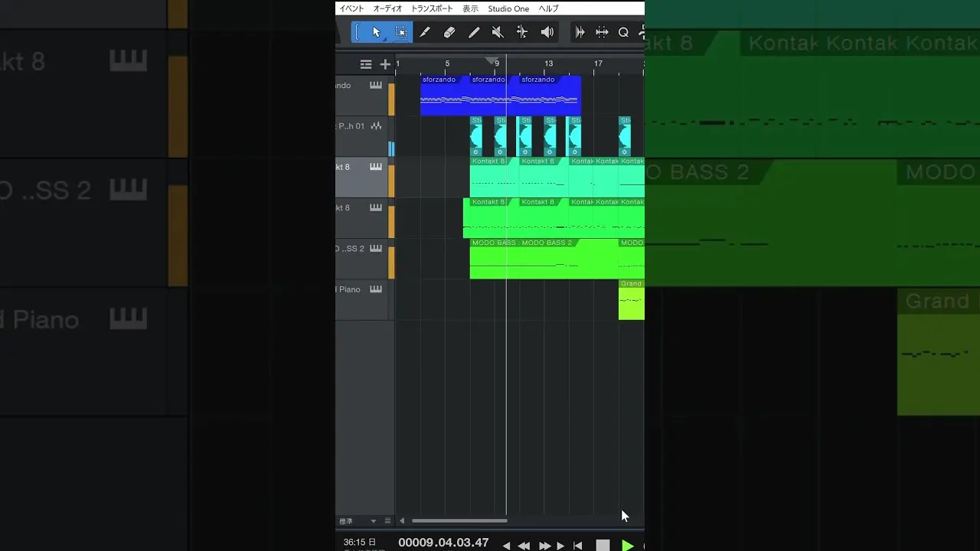Choose the Split (knife) tool

point(425,32)
